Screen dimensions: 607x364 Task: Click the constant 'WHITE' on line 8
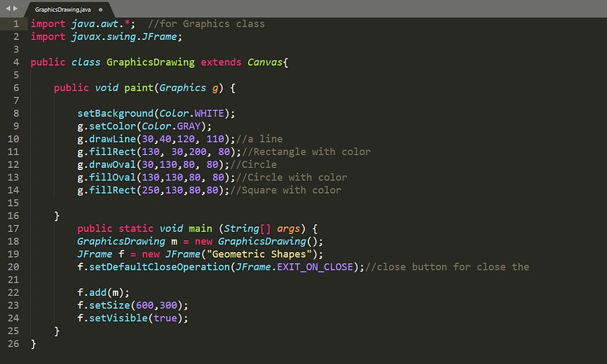[x=209, y=113]
